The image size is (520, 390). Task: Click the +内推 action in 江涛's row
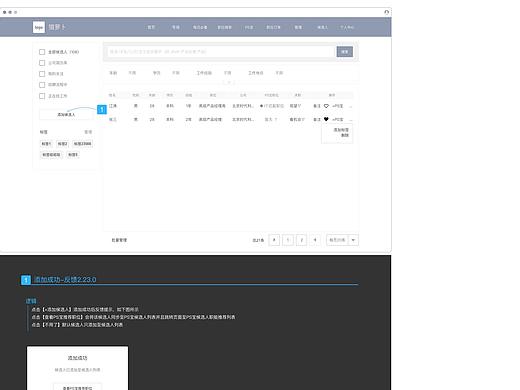pyautogui.click(x=338, y=106)
